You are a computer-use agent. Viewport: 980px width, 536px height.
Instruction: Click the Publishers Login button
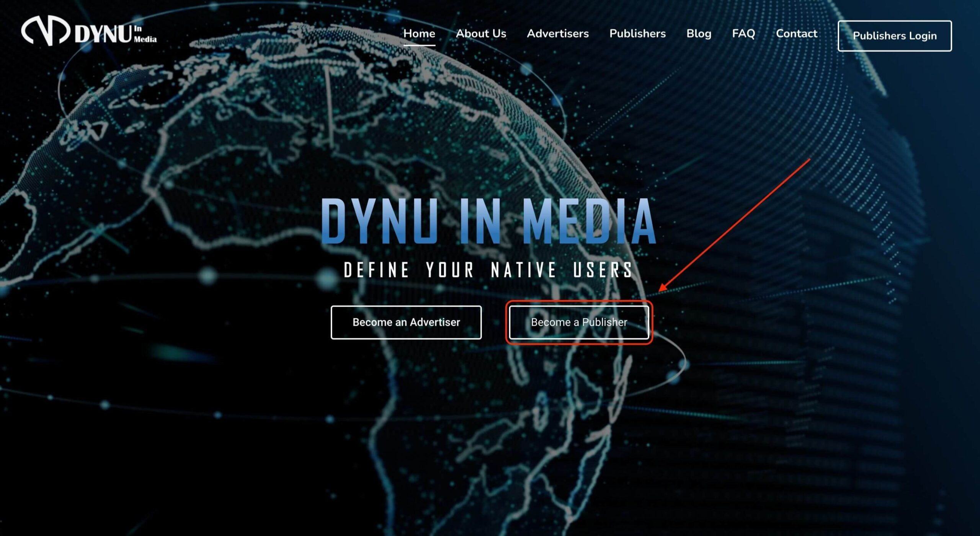coord(895,36)
